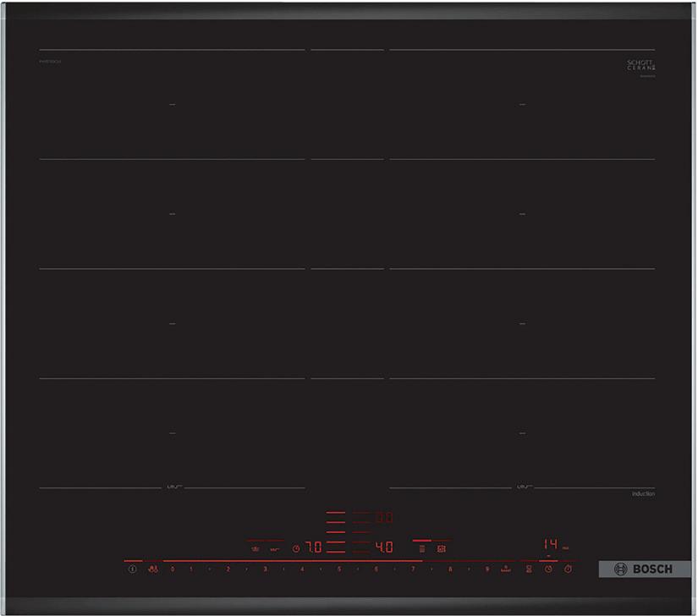Pick power level 8
Screen dimensions: 698x616
450,569
